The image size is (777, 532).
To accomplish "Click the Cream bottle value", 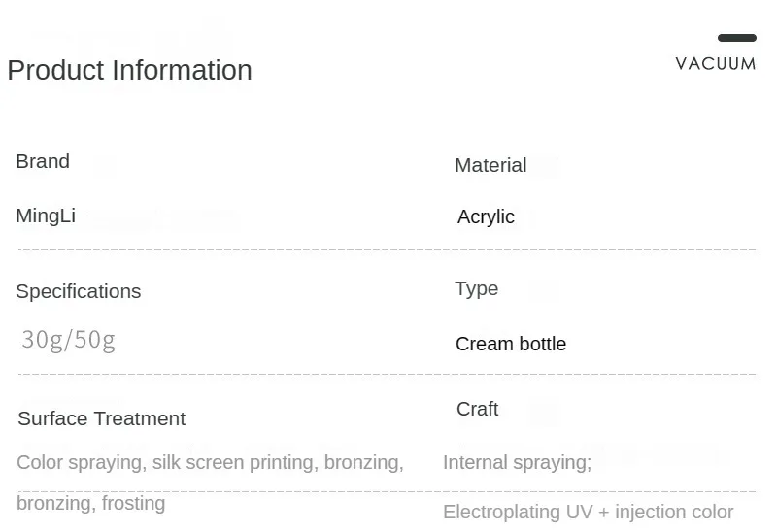I will point(511,344).
